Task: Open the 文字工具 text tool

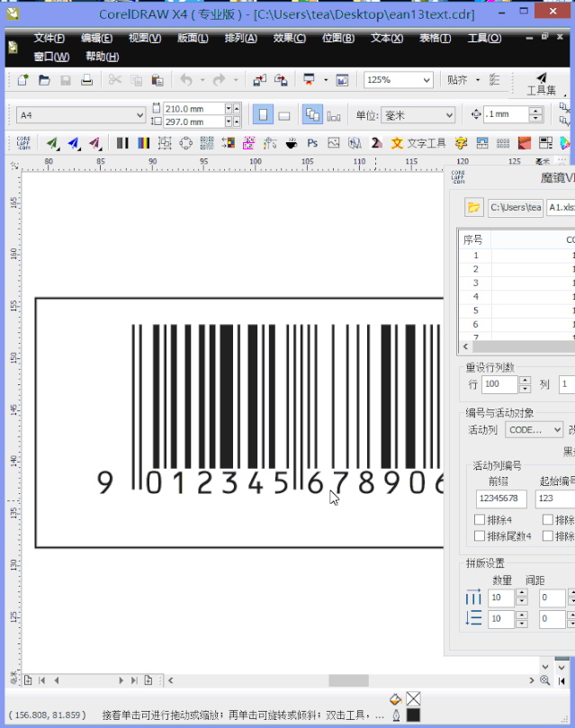Action: tap(418, 143)
